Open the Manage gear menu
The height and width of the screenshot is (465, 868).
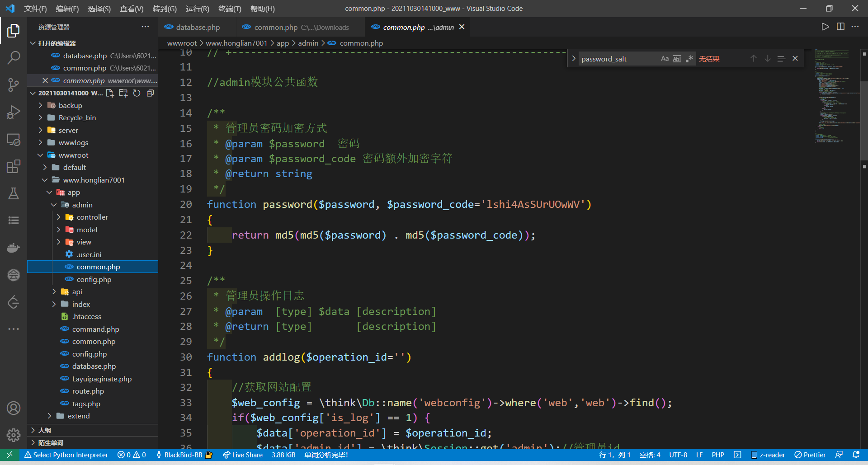pos(14,435)
